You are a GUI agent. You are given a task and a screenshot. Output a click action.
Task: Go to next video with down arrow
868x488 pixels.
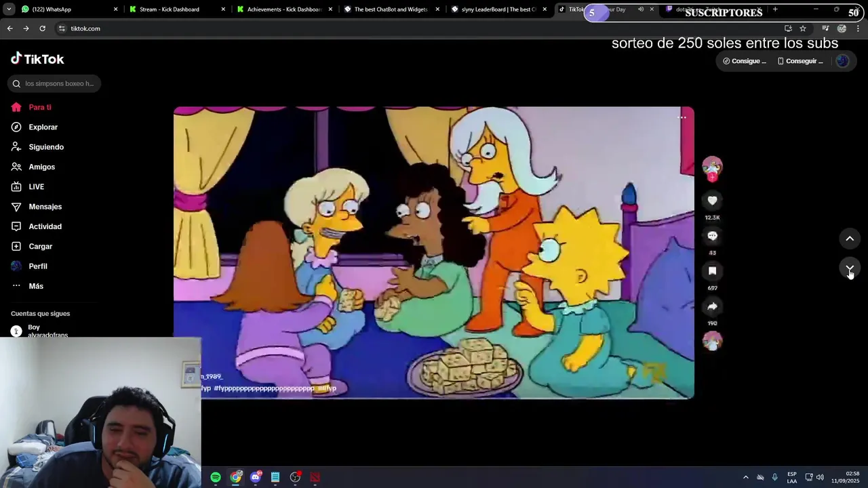coord(850,269)
